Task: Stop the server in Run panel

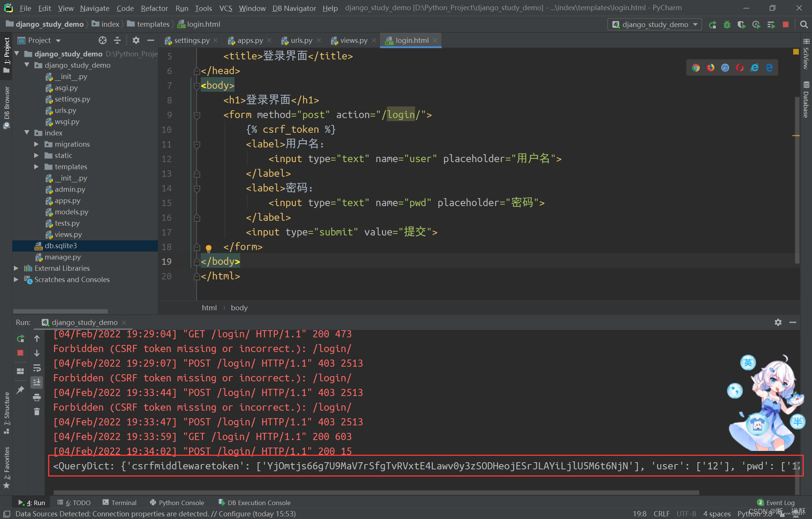Action: pyautogui.click(x=20, y=353)
